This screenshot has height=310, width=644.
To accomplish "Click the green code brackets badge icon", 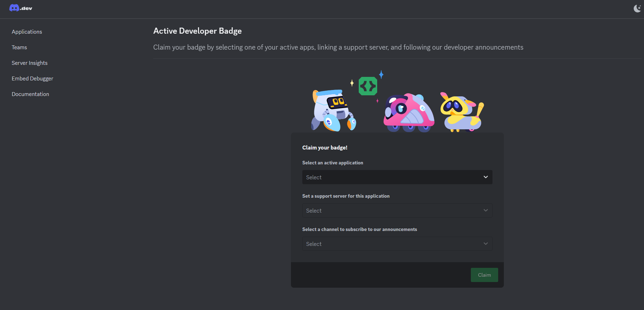I will tap(368, 86).
